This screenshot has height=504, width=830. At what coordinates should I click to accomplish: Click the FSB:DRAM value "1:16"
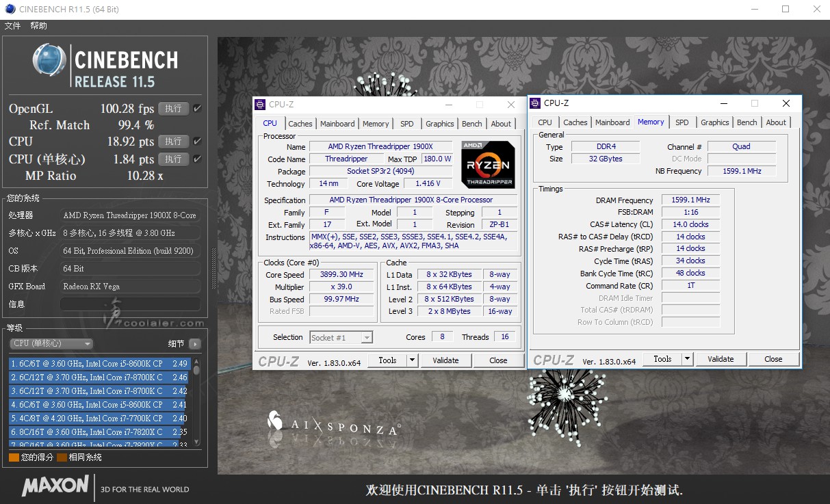(690, 212)
